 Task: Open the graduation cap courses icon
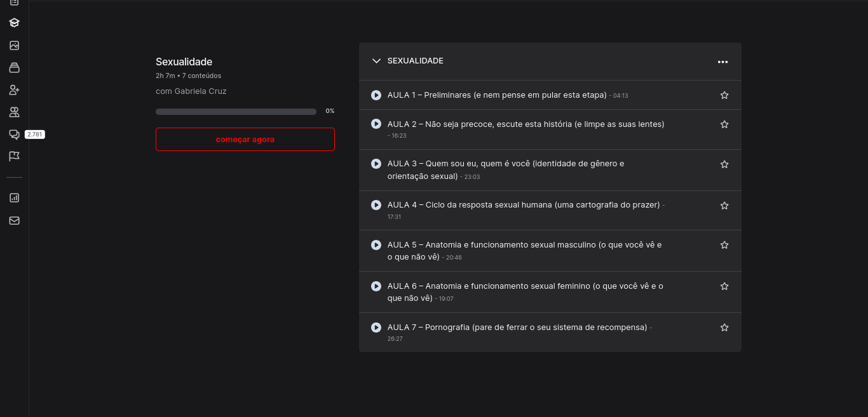pyautogui.click(x=14, y=23)
